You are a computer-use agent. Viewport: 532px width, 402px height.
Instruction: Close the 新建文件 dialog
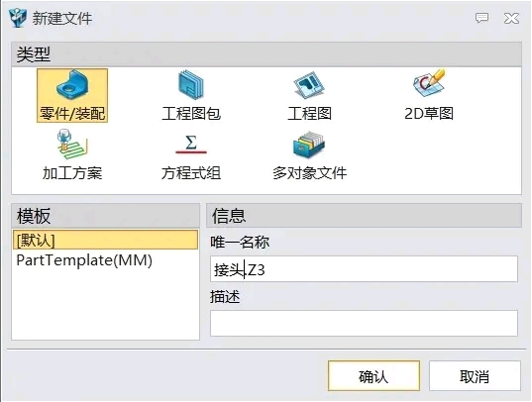pyautogui.click(x=511, y=18)
